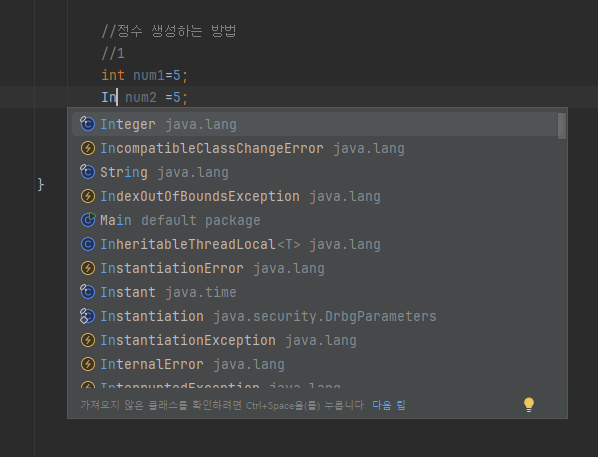The image size is (598, 457).
Task: Click on 'num2 =5;' in the editor
Action: 156,97
